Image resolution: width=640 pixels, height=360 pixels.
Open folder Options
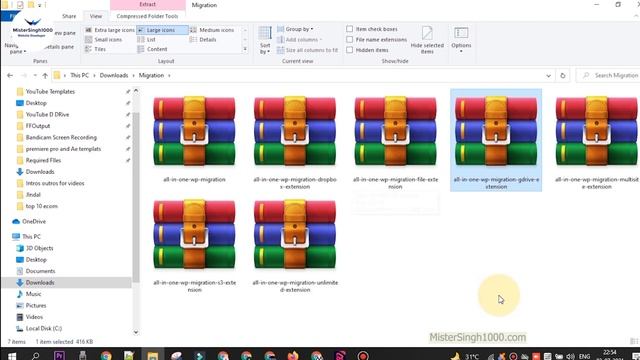click(x=461, y=40)
